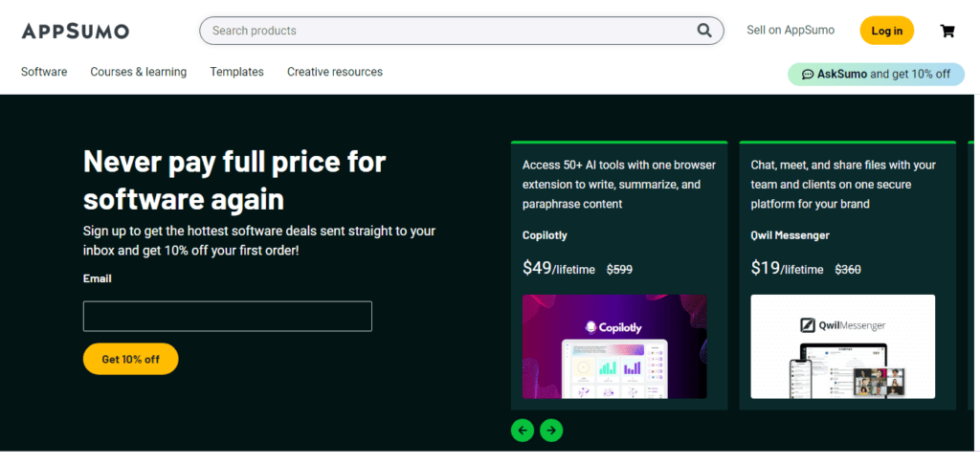
Task: Open the Qwil Messenger product image
Action: coord(842,346)
